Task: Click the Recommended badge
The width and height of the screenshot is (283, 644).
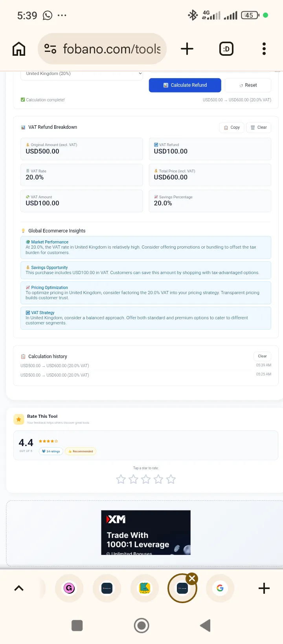Action: (x=81, y=451)
